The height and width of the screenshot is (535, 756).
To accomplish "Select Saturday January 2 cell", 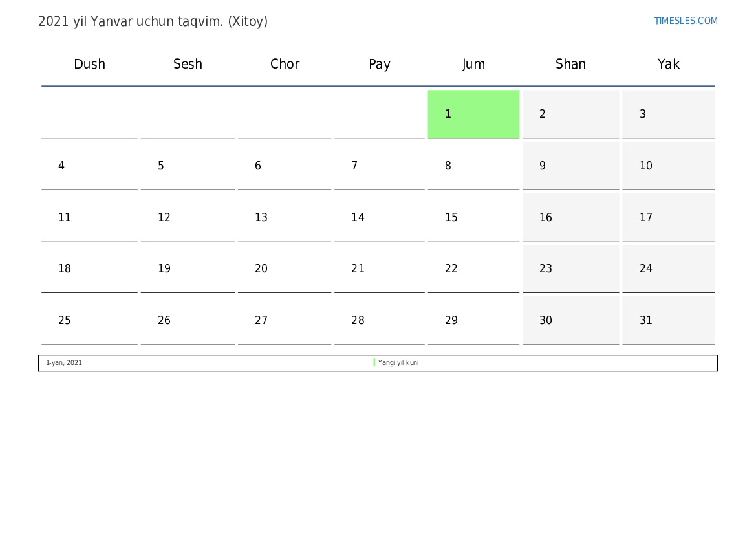I will 570,114.
